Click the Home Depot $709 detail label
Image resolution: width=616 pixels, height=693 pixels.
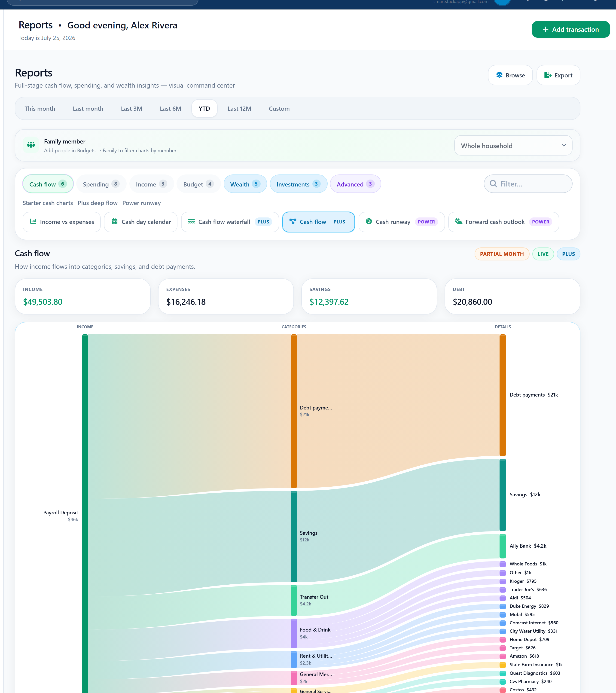point(529,639)
